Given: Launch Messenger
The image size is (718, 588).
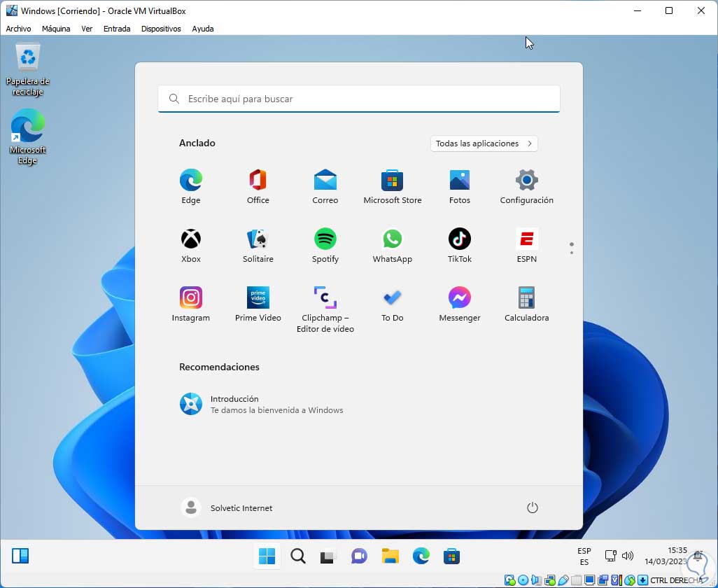Looking at the screenshot, I should (x=459, y=304).
